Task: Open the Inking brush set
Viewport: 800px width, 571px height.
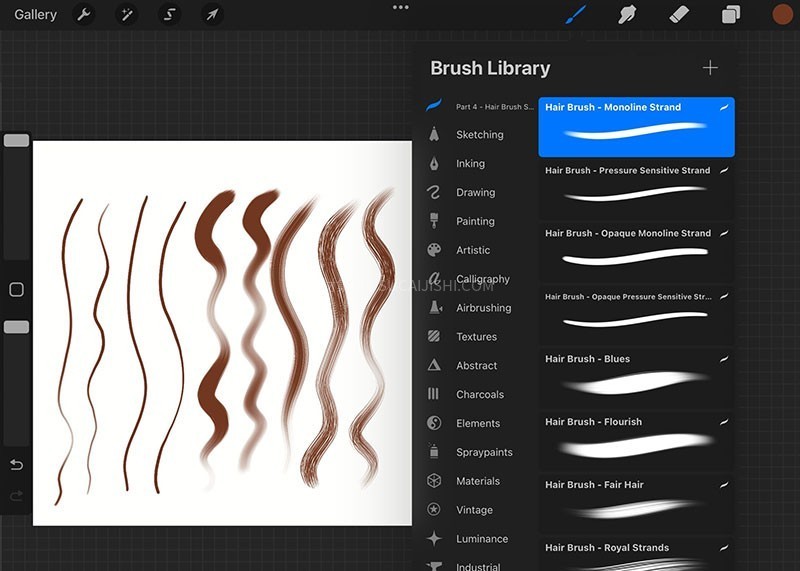Action: (470, 164)
